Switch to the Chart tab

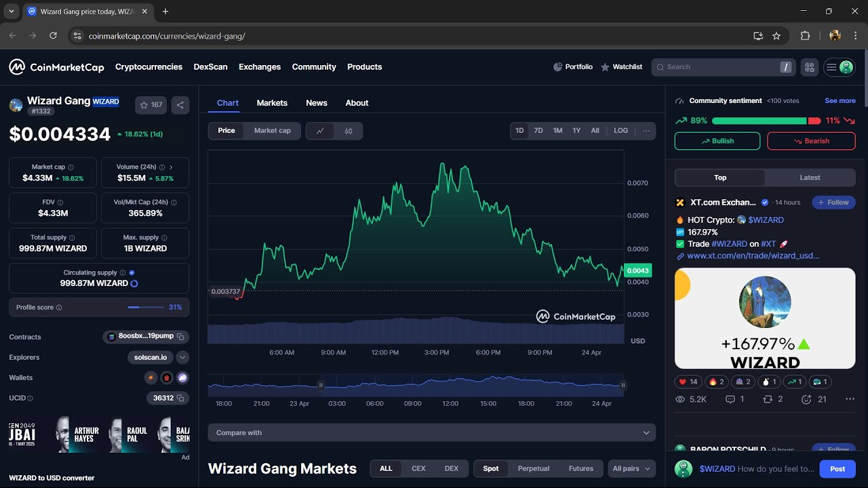pyautogui.click(x=228, y=103)
